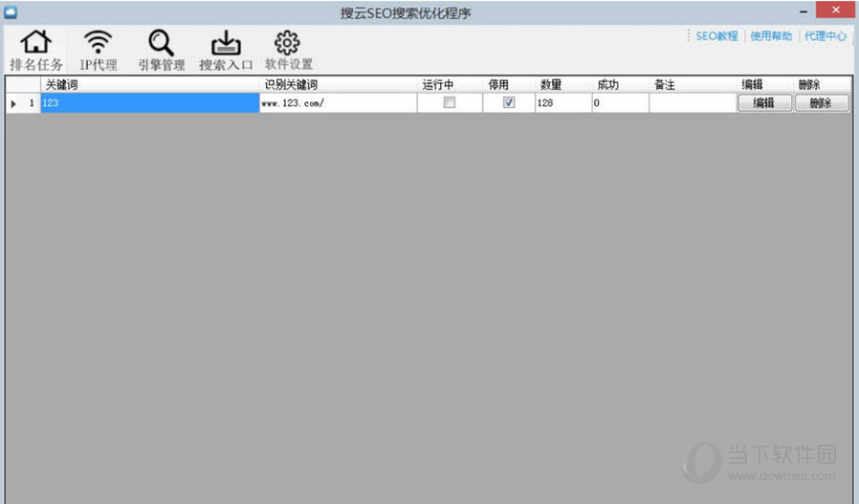Viewport: 859px width, 504px height.
Task: Click the empty 备注 cell in row 1
Action: [693, 103]
